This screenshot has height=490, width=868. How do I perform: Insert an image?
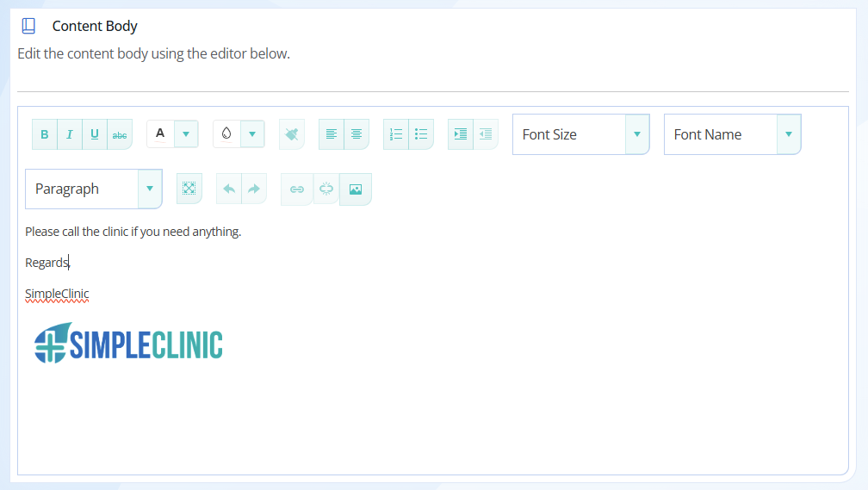(x=356, y=189)
